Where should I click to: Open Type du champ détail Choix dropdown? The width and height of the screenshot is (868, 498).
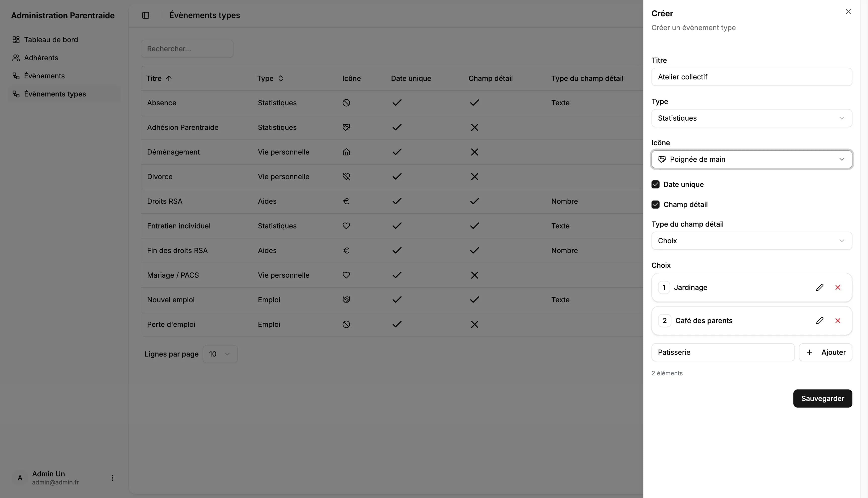coord(751,241)
